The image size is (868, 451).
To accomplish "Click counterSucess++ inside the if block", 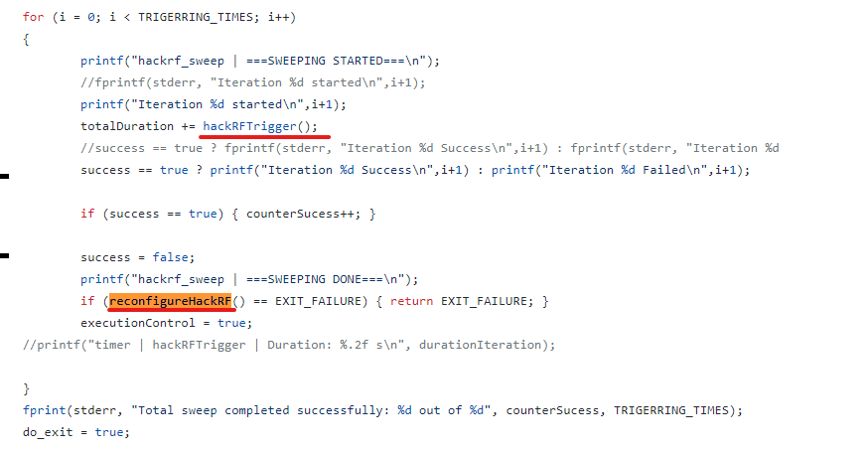I will pyautogui.click(x=300, y=214).
